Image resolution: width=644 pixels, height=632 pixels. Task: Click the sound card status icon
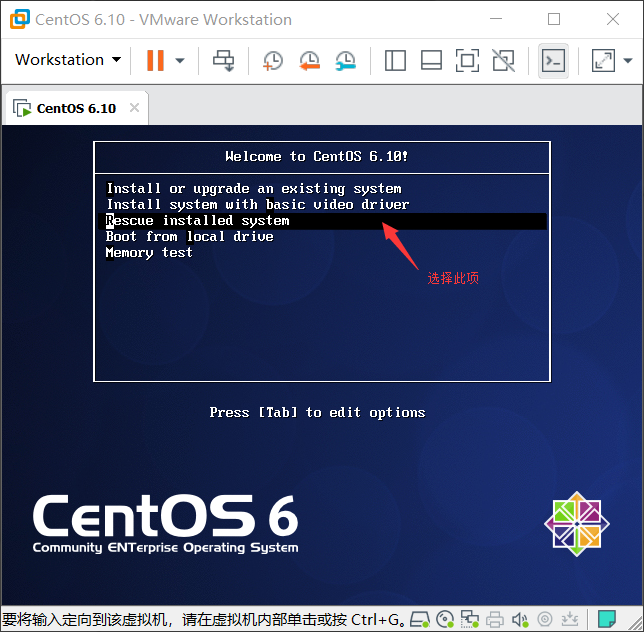click(x=520, y=619)
